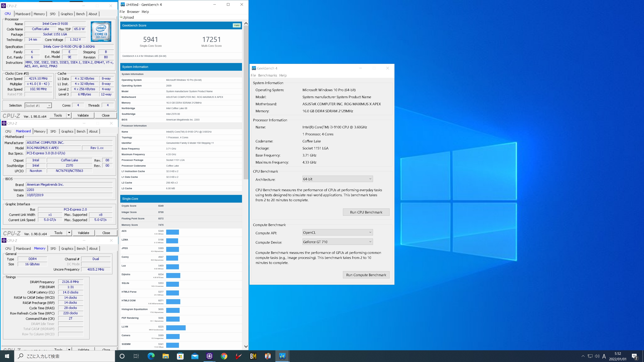The width and height of the screenshot is (644, 362).
Task: Open the Windows Start menu
Action: click(x=7, y=356)
